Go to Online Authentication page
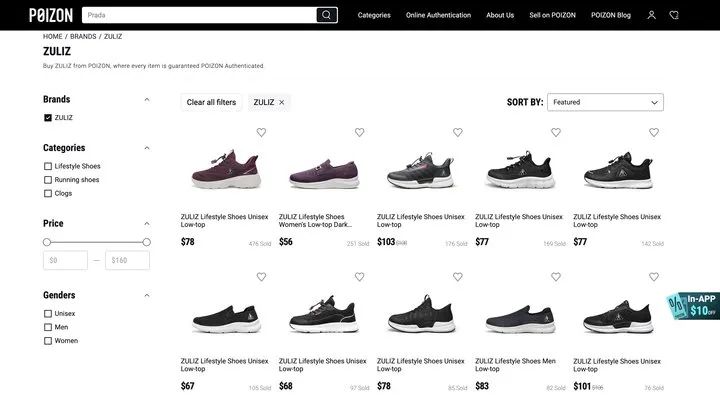The width and height of the screenshot is (720, 400). coord(438,15)
